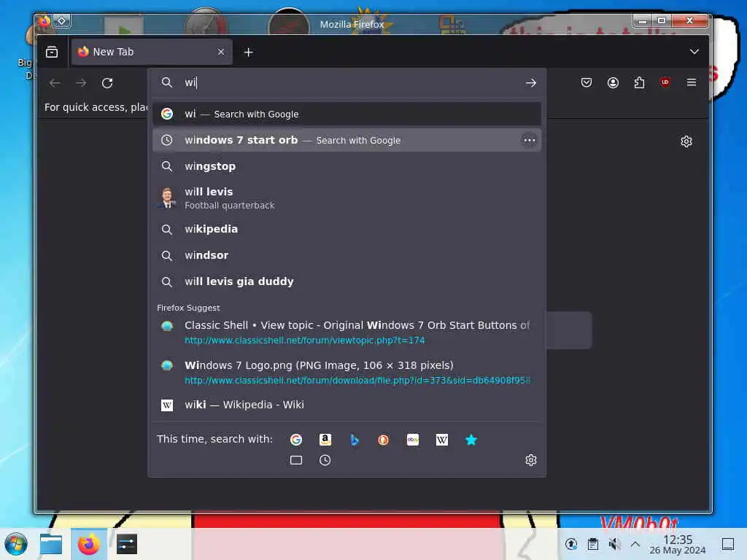Open Firefox window menu icon in title bar

pyautogui.click(x=44, y=20)
